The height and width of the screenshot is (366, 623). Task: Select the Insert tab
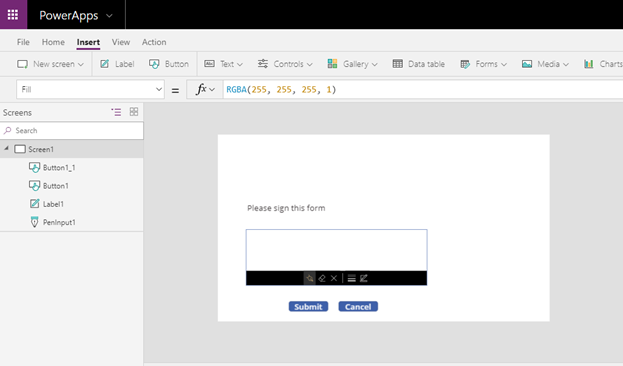88,42
